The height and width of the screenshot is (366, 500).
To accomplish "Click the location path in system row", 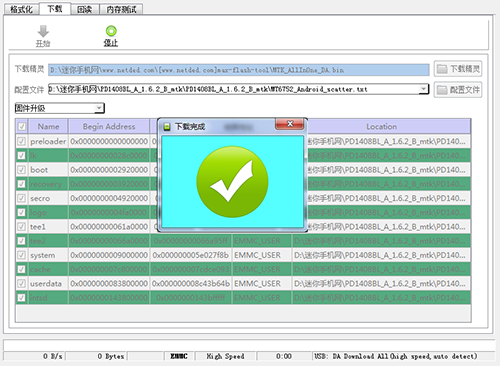I will [x=381, y=255].
